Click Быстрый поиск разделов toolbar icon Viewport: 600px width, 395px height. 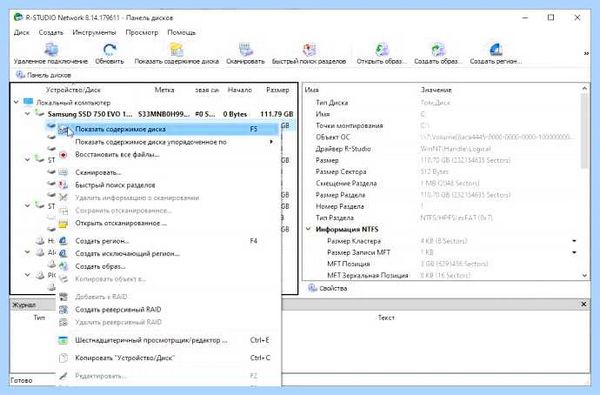click(x=309, y=54)
